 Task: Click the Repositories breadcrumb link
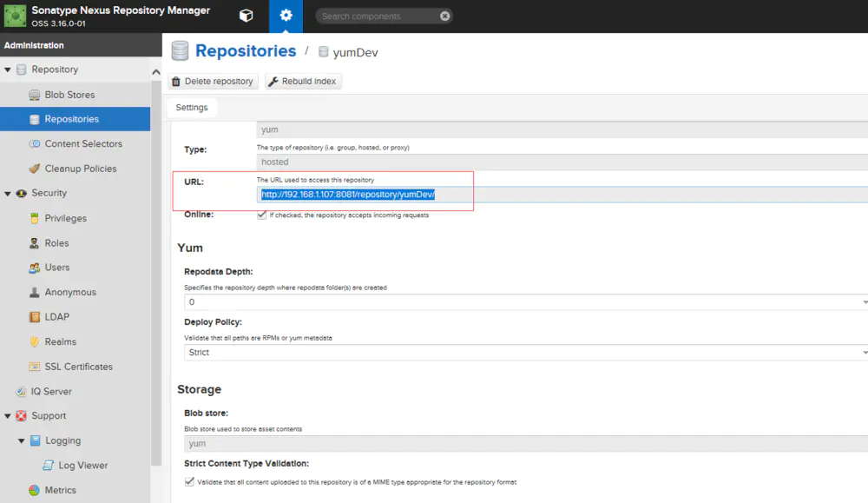pyautogui.click(x=246, y=51)
